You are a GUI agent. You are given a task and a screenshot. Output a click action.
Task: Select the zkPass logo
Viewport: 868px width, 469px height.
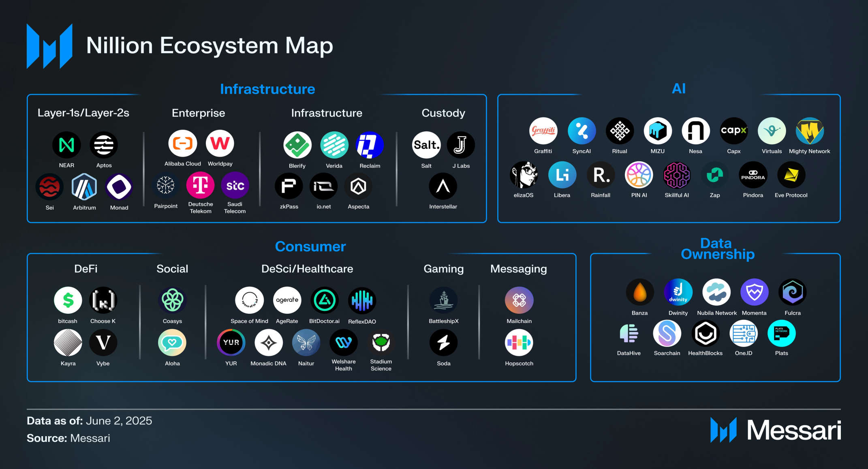289,186
